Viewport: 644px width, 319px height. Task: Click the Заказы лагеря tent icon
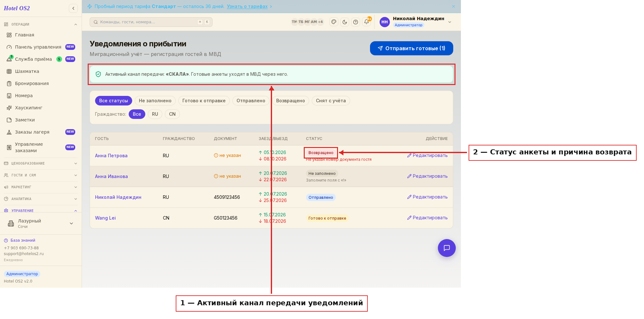tap(9, 132)
